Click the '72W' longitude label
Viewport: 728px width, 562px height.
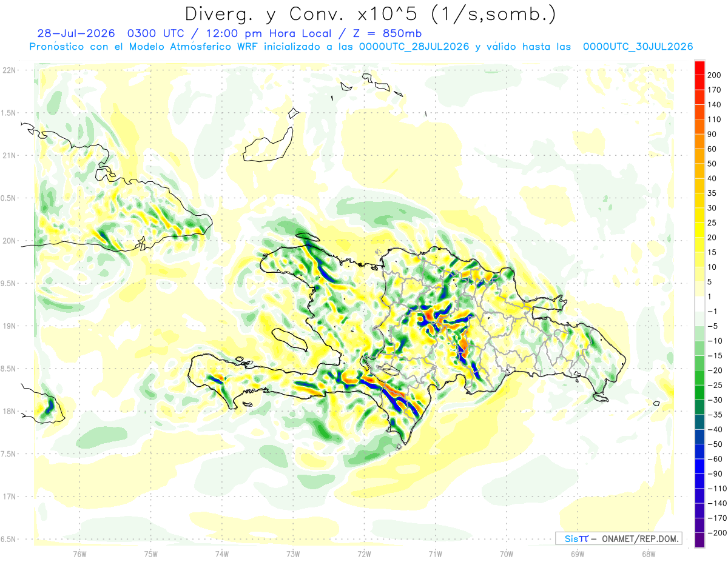[x=364, y=554]
